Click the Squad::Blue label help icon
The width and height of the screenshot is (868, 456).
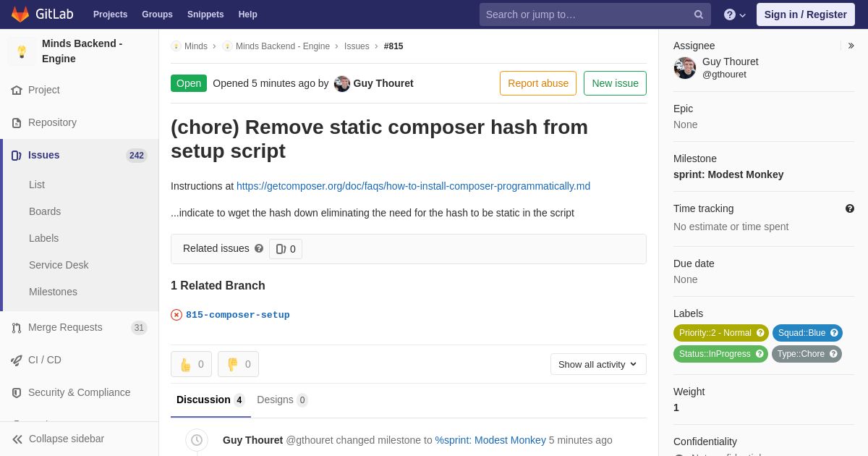834,333
